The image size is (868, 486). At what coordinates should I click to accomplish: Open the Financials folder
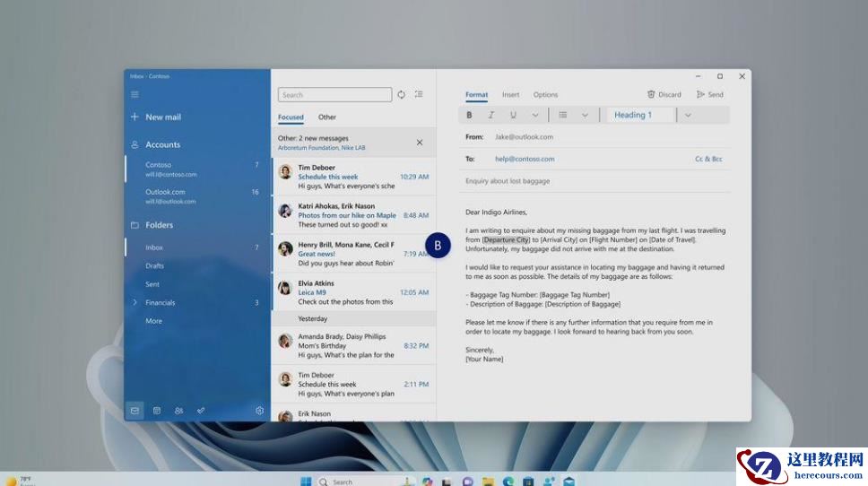[160, 302]
